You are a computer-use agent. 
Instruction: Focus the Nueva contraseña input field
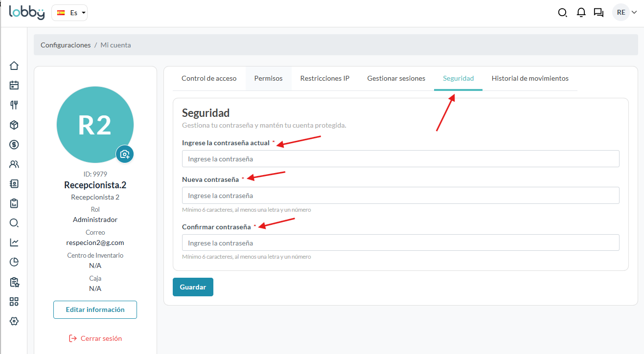[400, 196]
